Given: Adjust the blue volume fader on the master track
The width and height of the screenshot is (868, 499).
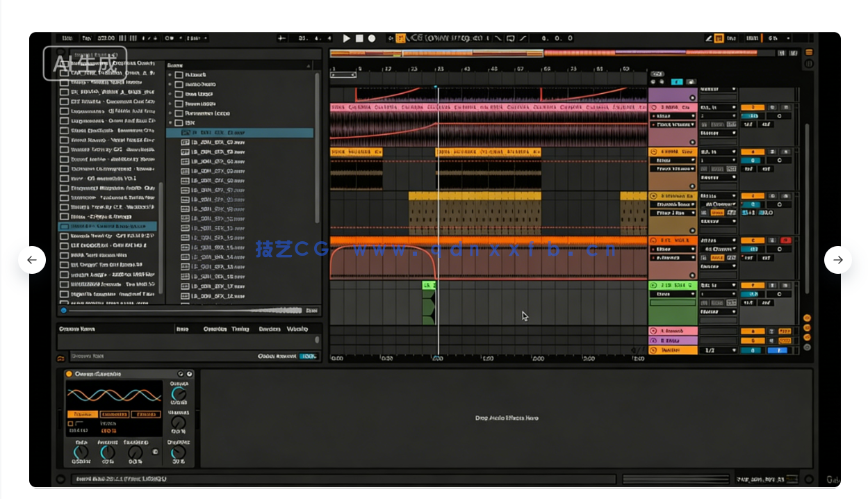Looking at the screenshot, I should click(x=777, y=350).
